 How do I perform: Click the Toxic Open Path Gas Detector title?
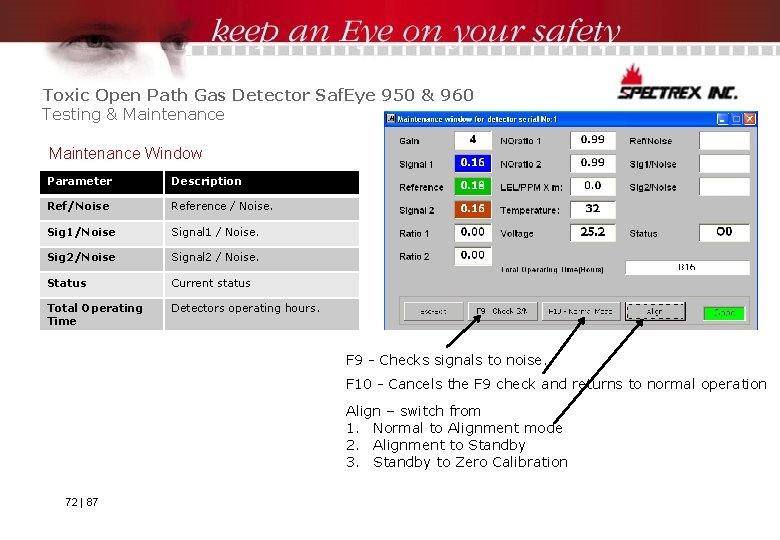click(258, 94)
